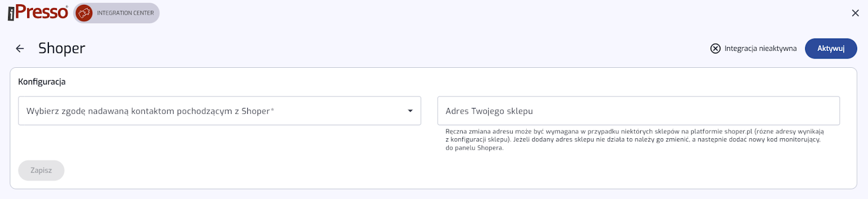
Task: Open the iPresso logo home link
Action: coord(38,12)
